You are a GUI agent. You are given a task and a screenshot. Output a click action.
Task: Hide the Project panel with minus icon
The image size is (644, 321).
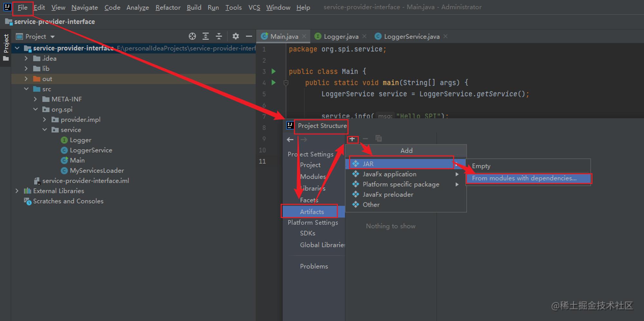tap(249, 36)
